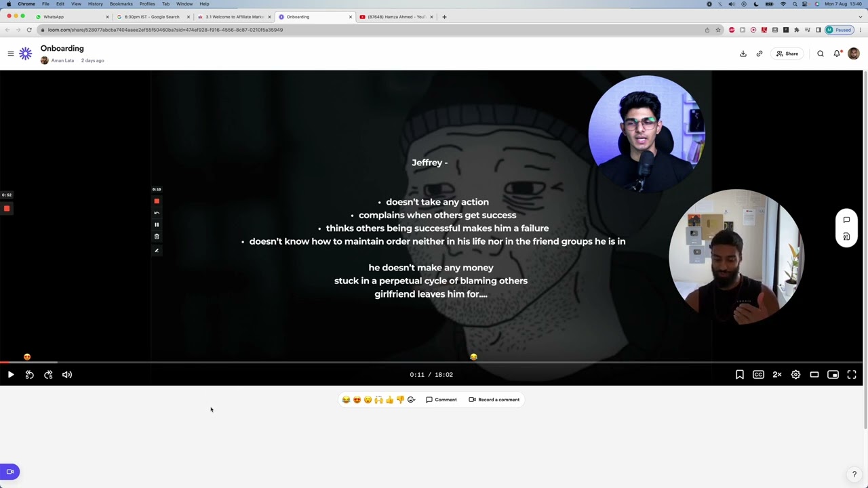Viewport: 868px width, 488px height.
Task: Switch the video to fullscreen
Action: tap(852, 375)
